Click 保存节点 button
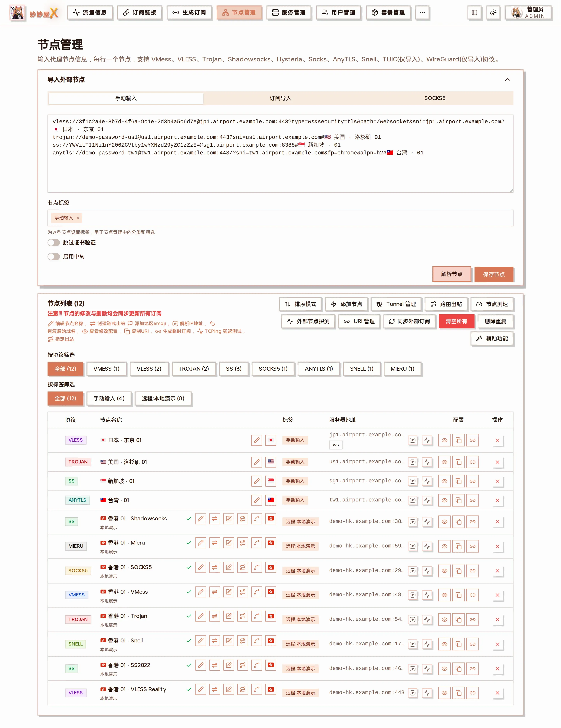This screenshot has width=561, height=728. [494, 274]
